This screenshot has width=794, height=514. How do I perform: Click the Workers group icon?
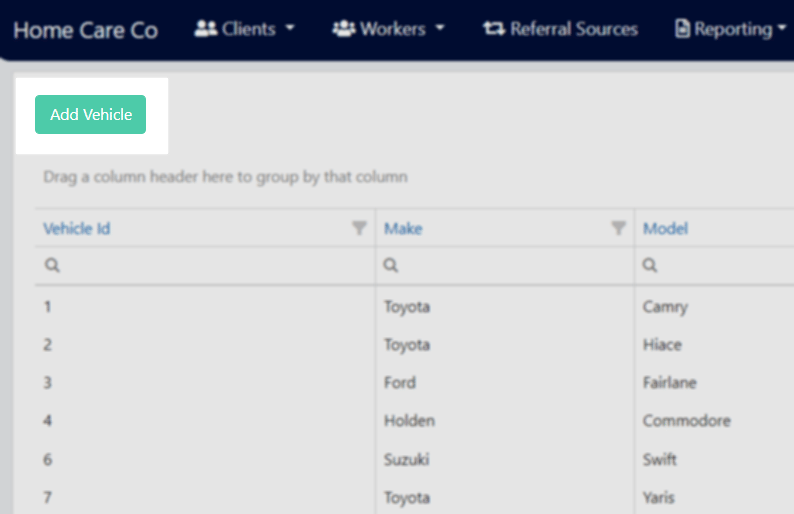click(x=344, y=28)
